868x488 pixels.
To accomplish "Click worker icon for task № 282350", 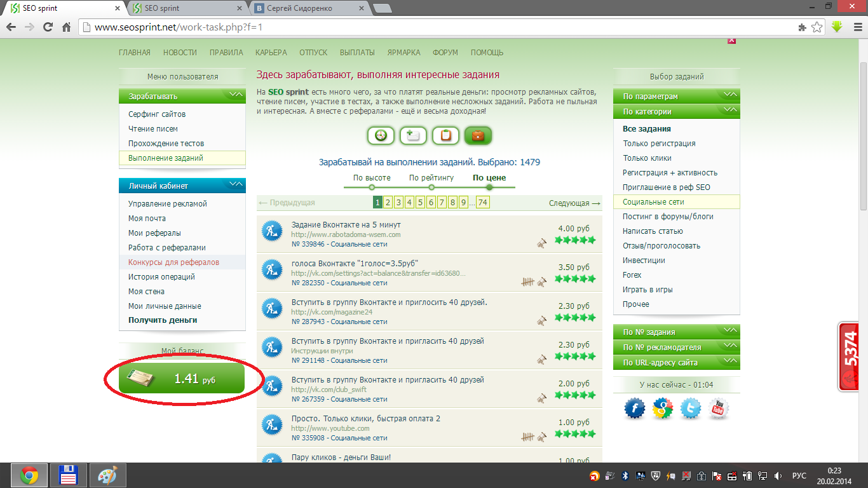I will (272, 269).
